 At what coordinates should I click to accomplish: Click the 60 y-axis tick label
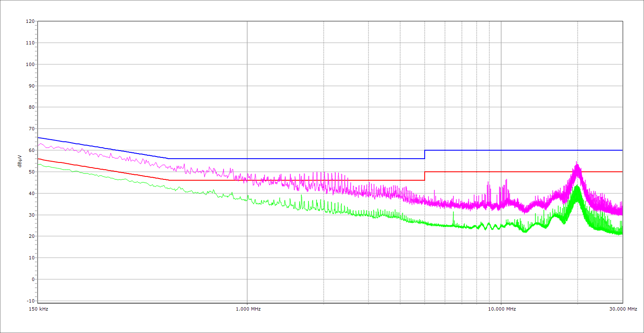pyautogui.click(x=31, y=150)
